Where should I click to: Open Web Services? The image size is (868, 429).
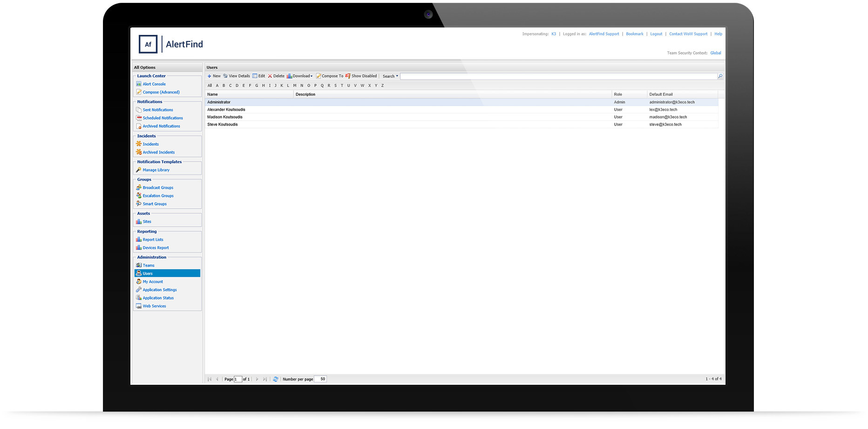tap(154, 306)
